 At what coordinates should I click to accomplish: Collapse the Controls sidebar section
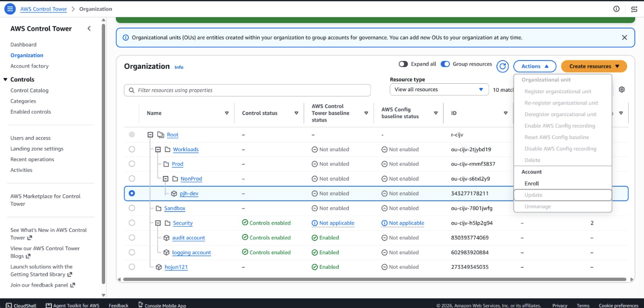click(6, 80)
